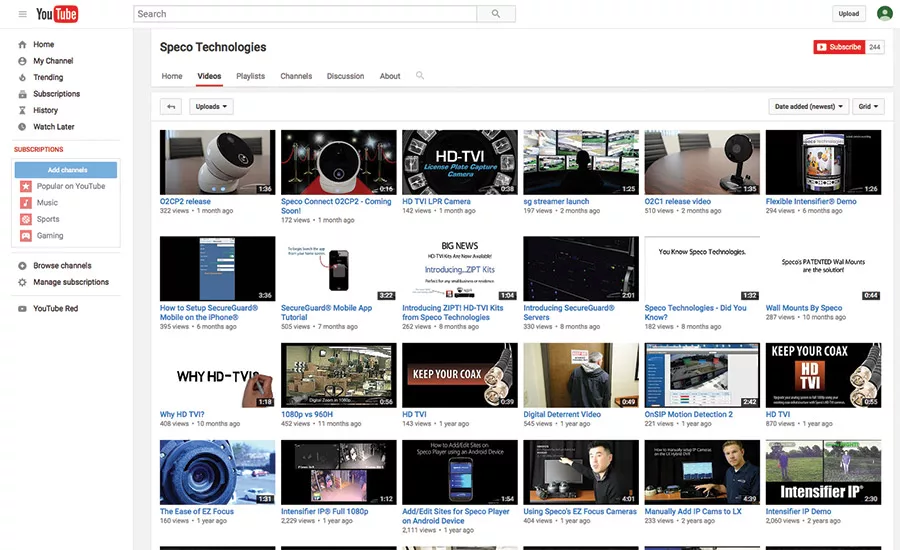Click the HD-TVI License Plate Capture thumbnail
The width and height of the screenshot is (900, 550).
(x=460, y=162)
